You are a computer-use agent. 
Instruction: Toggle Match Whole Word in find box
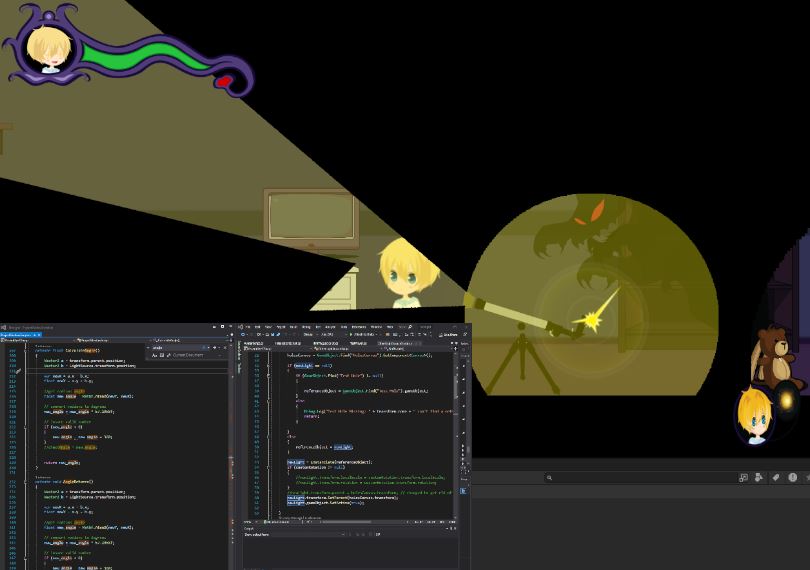(162, 355)
